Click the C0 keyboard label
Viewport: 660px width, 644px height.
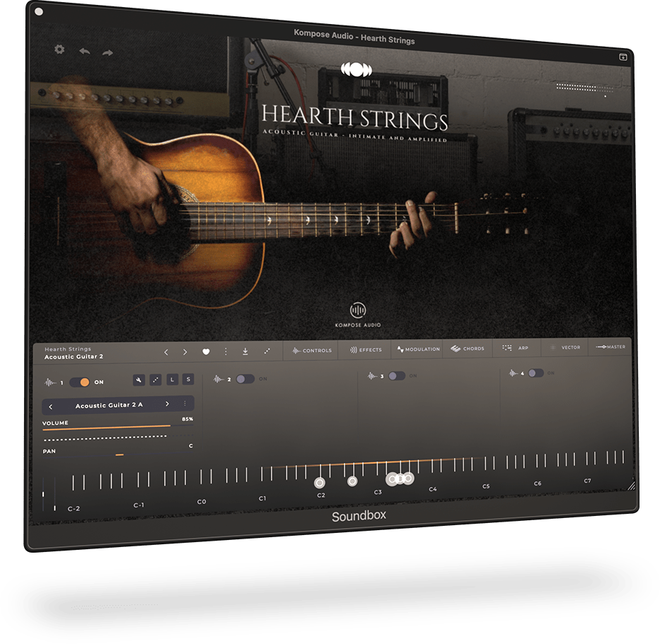tap(202, 502)
